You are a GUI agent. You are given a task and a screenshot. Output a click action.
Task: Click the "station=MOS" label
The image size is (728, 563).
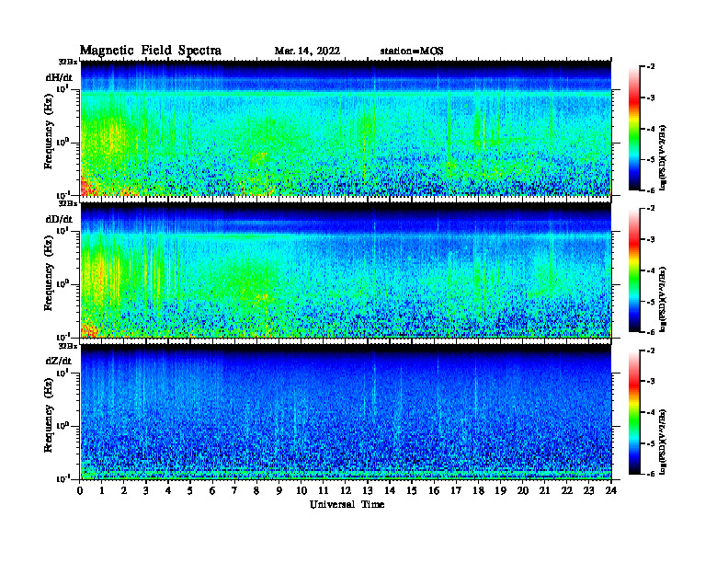412,52
